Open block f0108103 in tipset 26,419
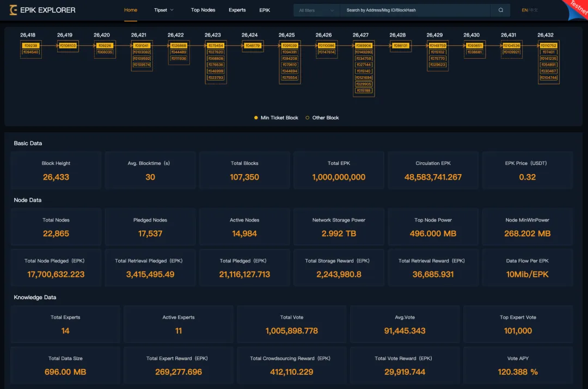Screen dimensions: 588x389 [x=68, y=46]
